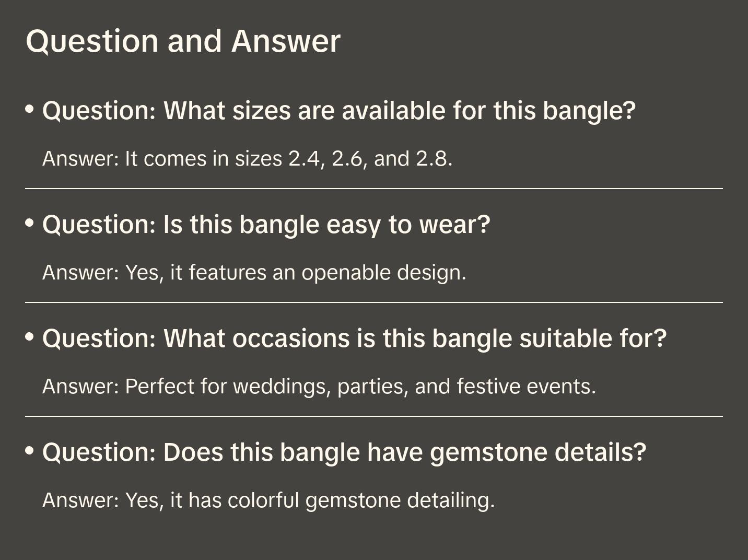The height and width of the screenshot is (560, 748).
Task: Click the bullet before the gemstone details question
Action: 30,450
